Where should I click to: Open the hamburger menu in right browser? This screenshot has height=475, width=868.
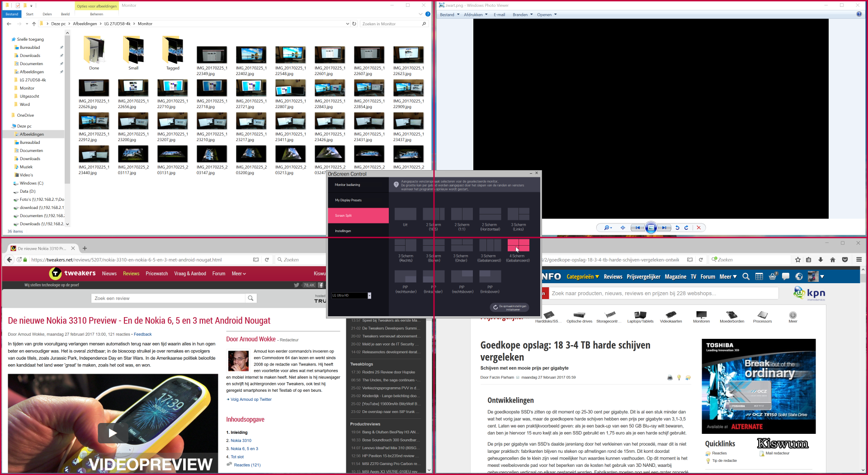[x=859, y=260]
